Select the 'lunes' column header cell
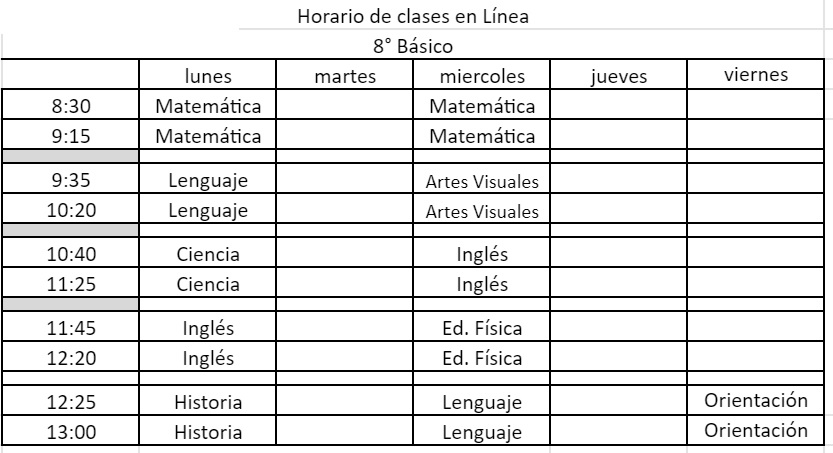The width and height of the screenshot is (833, 453). [x=208, y=76]
